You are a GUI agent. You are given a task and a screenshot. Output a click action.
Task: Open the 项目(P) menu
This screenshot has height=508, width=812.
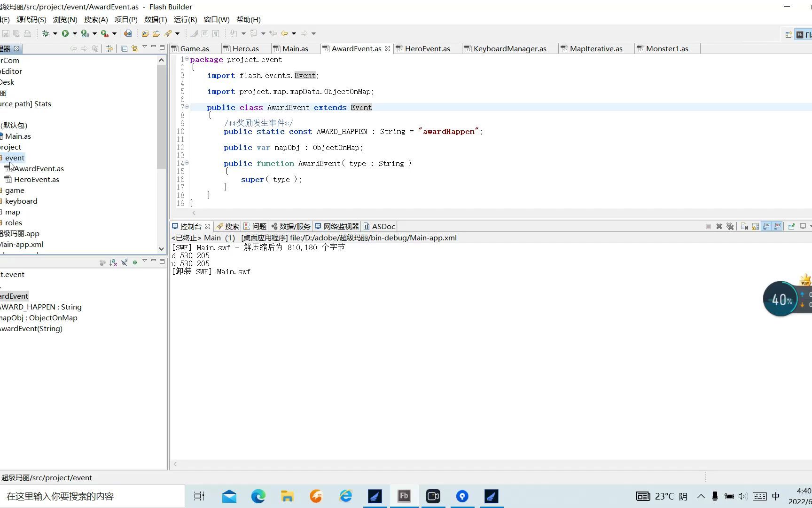[126, 19]
